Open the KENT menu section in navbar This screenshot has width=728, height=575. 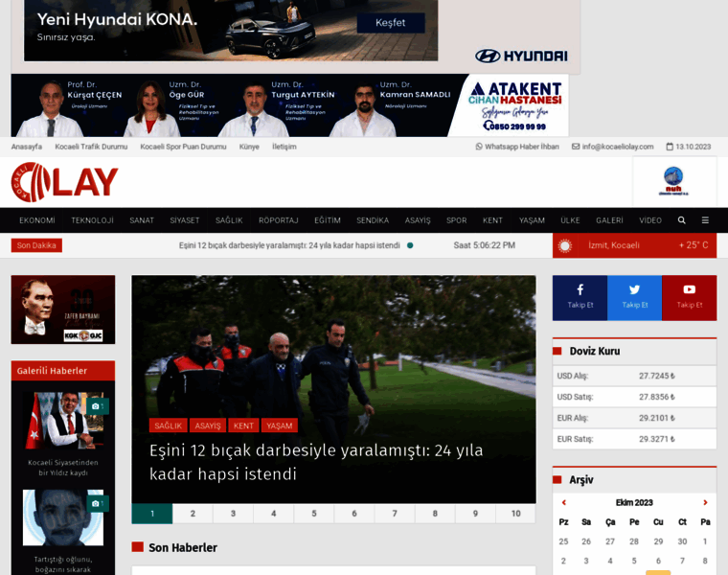(x=492, y=220)
